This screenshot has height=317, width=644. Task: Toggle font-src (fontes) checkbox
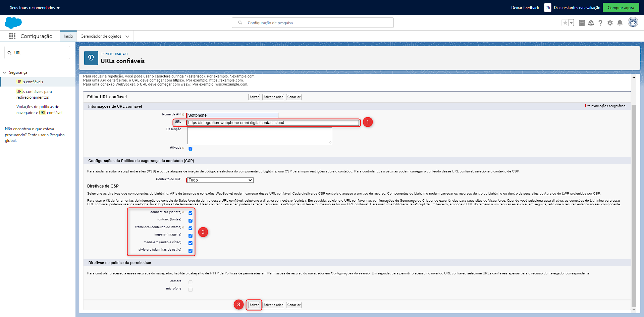click(190, 220)
